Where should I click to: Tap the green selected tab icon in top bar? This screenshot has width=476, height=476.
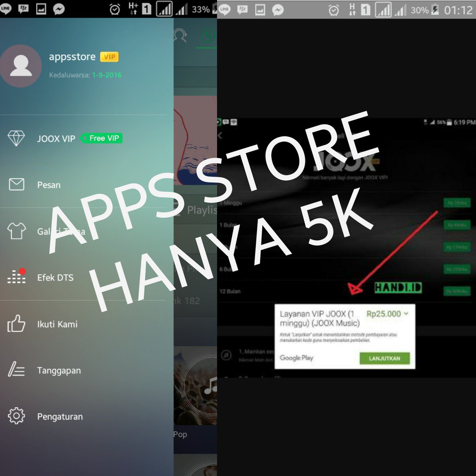(x=207, y=36)
